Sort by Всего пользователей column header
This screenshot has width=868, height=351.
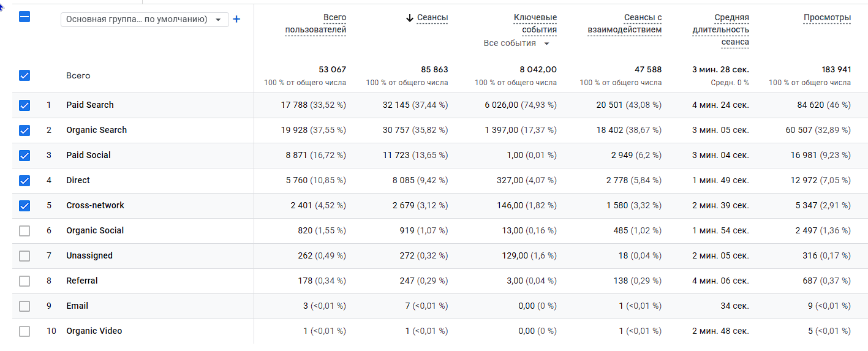(x=315, y=24)
